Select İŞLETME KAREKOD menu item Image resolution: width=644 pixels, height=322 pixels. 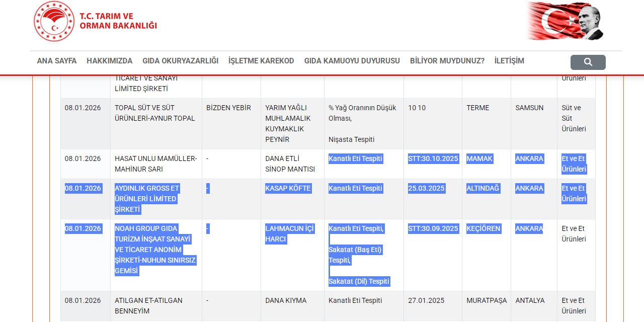(261, 61)
